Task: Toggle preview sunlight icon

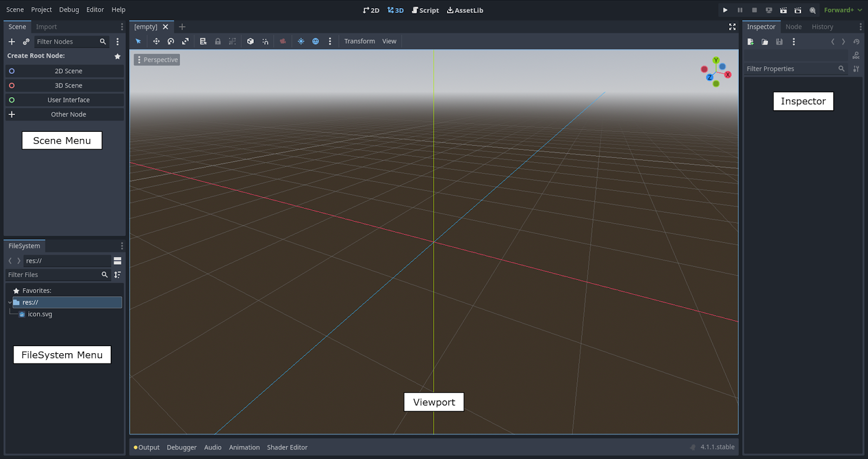Action: [x=301, y=41]
